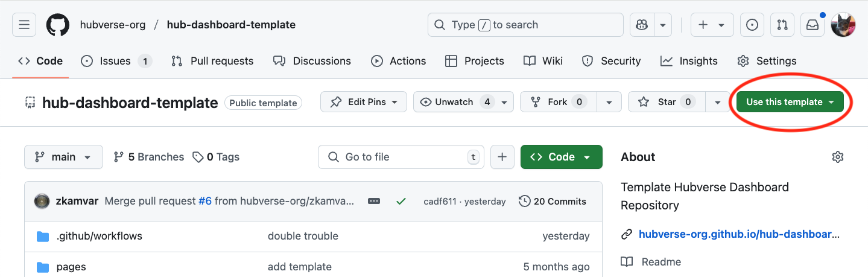The width and height of the screenshot is (868, 277).
Task: Switch to the Settings tab
Action: (x=767, y=61)
